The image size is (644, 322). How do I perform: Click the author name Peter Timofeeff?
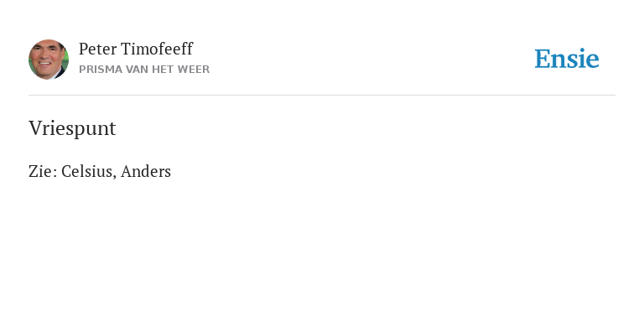click(136, 49)
